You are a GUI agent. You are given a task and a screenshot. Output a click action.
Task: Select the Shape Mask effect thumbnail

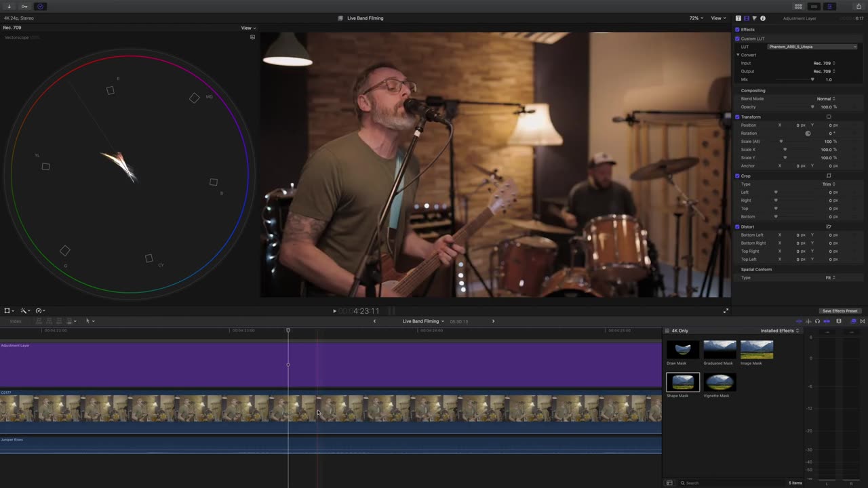pyautogui.click(x=683, y=382)
